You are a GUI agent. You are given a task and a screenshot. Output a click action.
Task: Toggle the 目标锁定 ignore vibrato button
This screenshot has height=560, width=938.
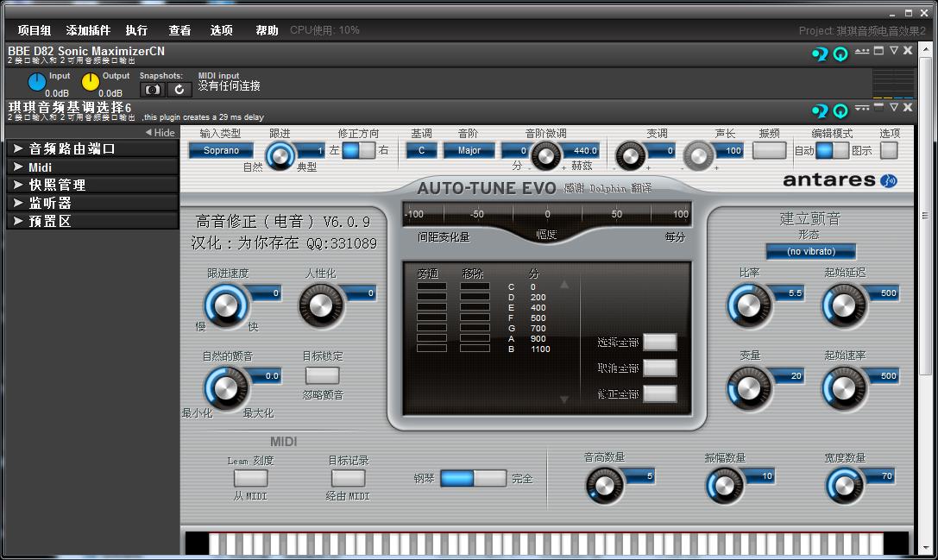point(323,375)
